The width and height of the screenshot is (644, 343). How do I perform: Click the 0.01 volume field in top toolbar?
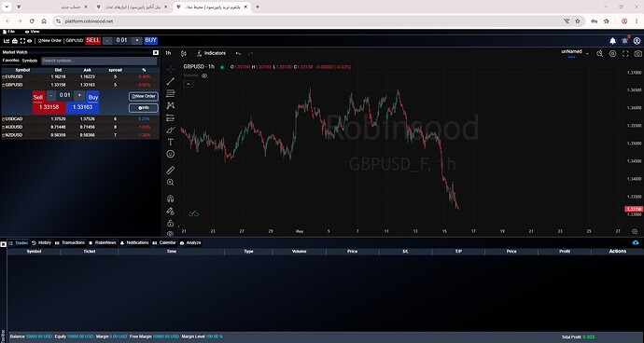[122, 40]
